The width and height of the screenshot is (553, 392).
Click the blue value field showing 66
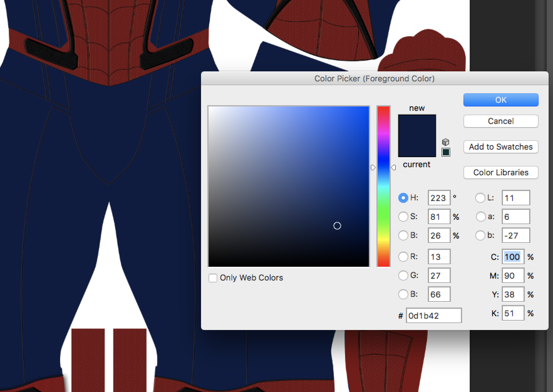tap(439, 294)
